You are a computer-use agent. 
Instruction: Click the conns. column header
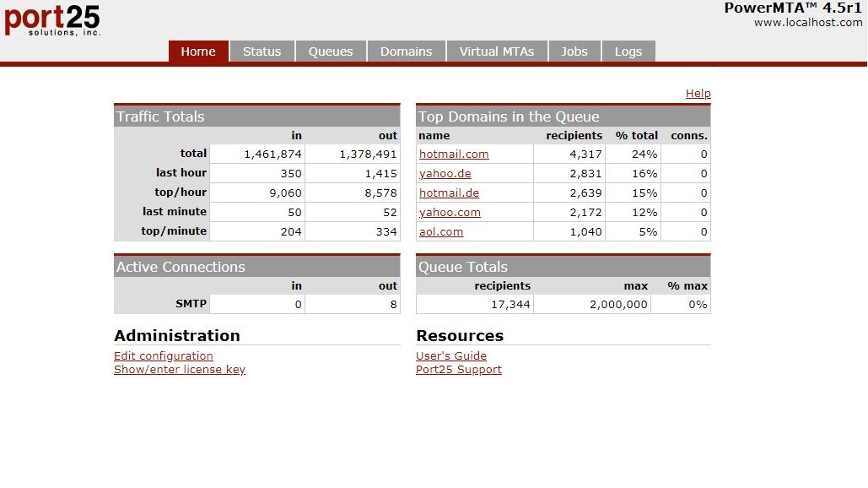point(689,136)
